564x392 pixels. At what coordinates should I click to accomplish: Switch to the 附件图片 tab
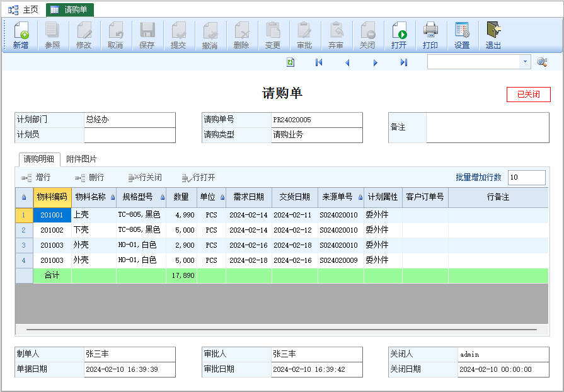(x=81, y=159)
